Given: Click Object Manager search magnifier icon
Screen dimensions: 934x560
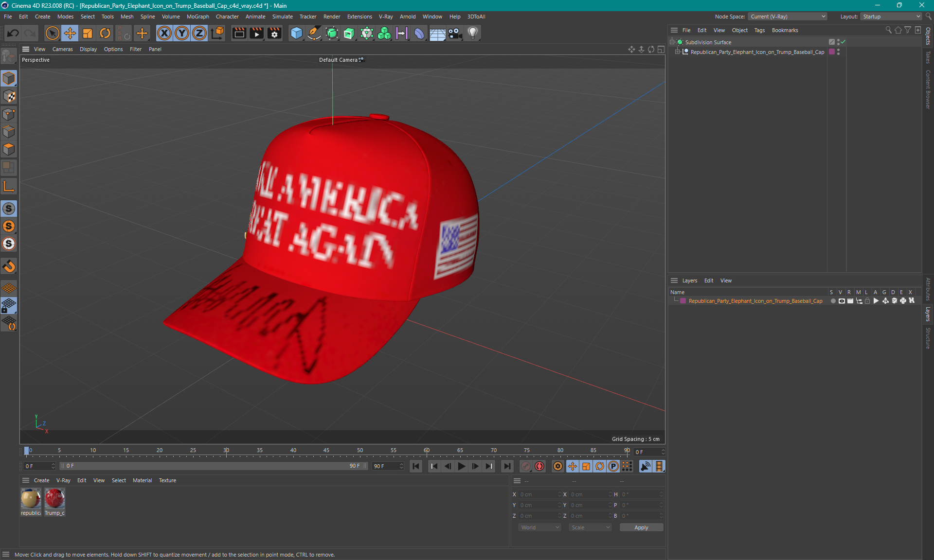Looking at the screenshot, I should click(888, 30).
